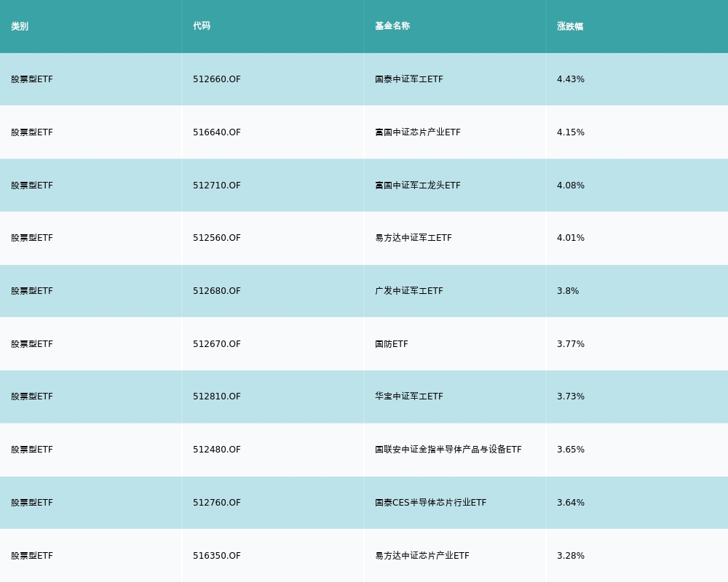This screenshot has width=728, height=582.
Task: Select fund code 512660.OF
Action: coord(217,79)
